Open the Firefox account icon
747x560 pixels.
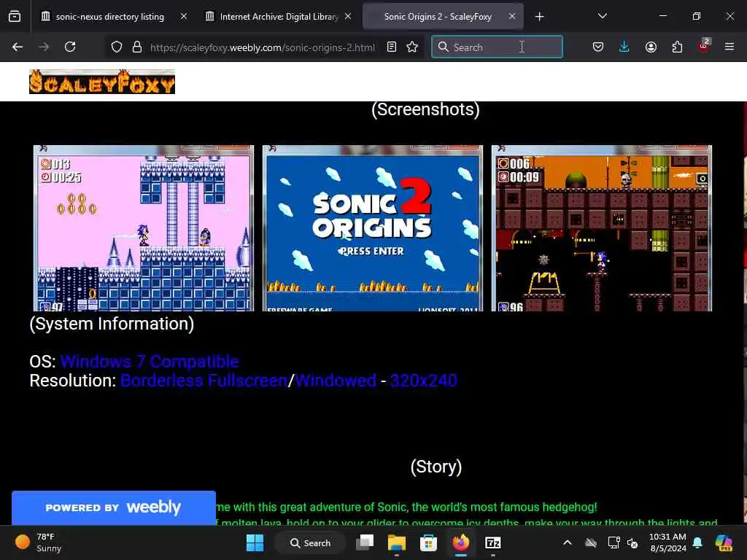pyautogui.click(x=651, y=47)
